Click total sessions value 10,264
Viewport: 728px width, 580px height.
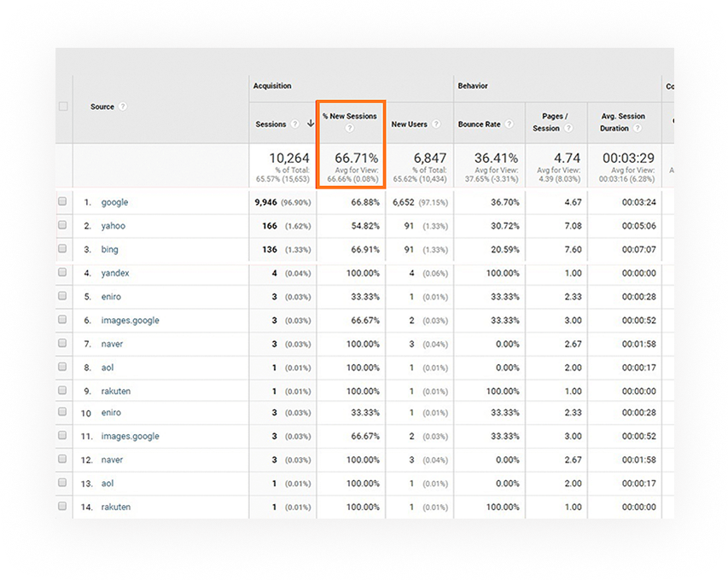click(x=289, y=159)
